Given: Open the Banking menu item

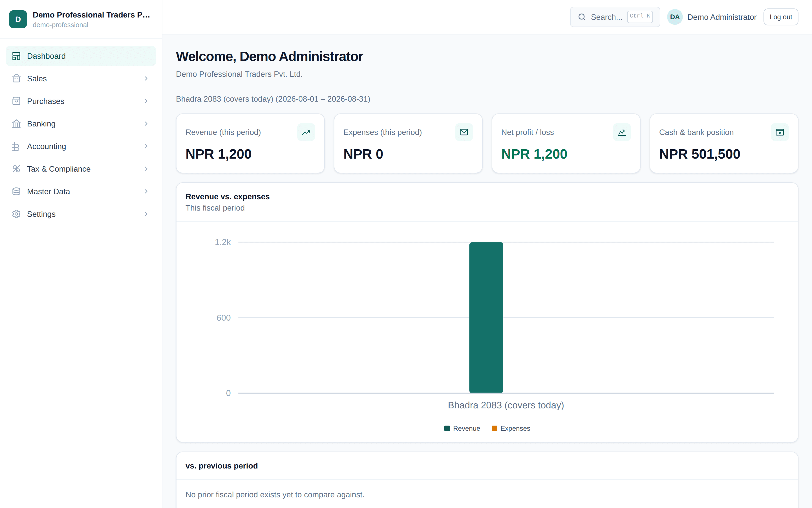Looking at the screenshot, I should [x=81, y=124].
